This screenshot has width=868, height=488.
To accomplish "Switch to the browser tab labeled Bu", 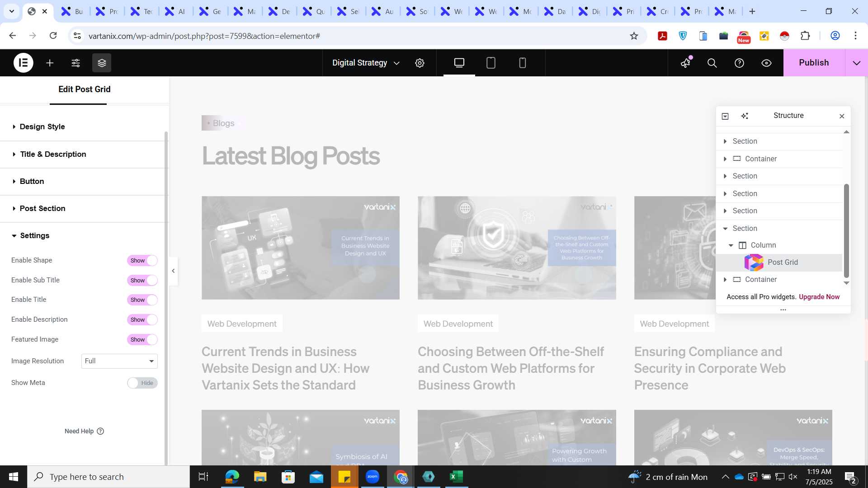I will (72, 11).
